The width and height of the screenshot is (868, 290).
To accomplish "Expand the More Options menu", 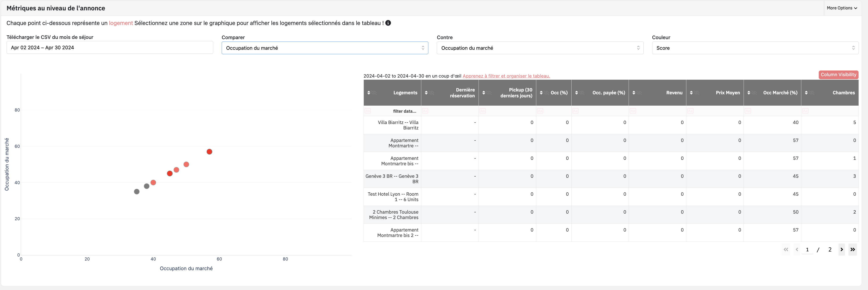I will [842, 8].
